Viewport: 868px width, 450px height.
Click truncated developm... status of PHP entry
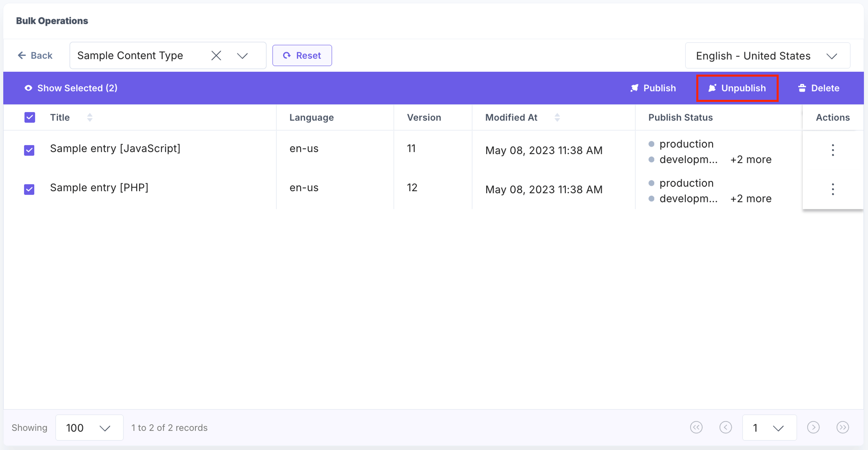point(688,198)
